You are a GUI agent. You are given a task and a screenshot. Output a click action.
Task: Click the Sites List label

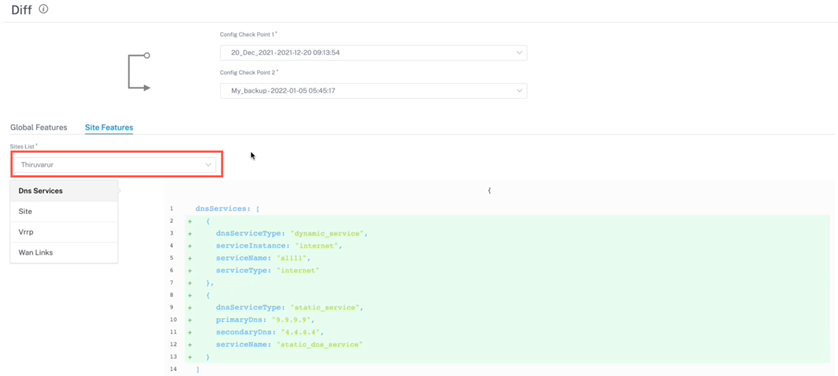click(x=23, y=146)
